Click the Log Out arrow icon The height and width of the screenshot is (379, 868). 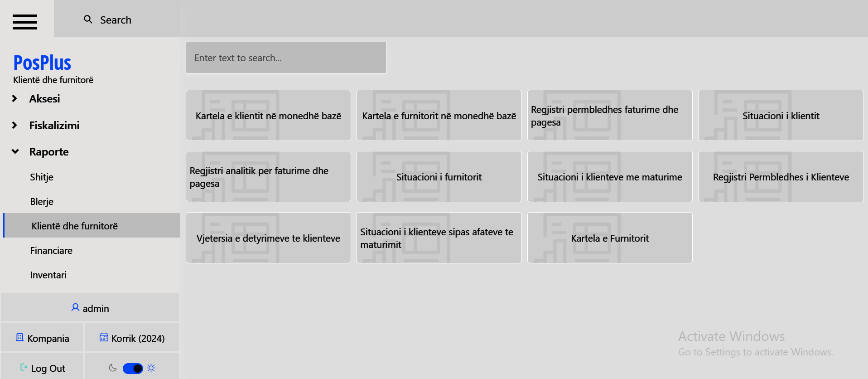24,367
